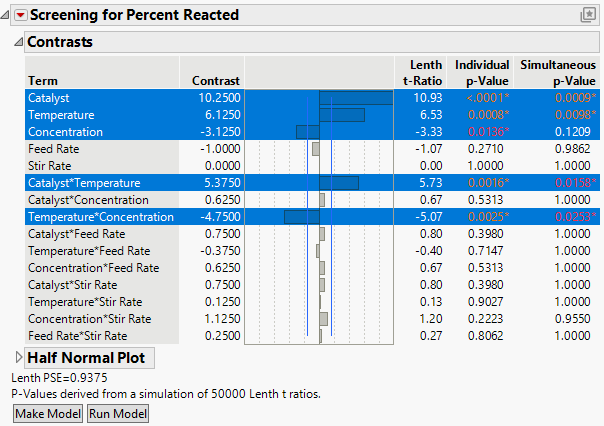Click the icon at the title bar's right end
Image resolution: width=604 pixels, height=426 pixels.
(588, 15)
